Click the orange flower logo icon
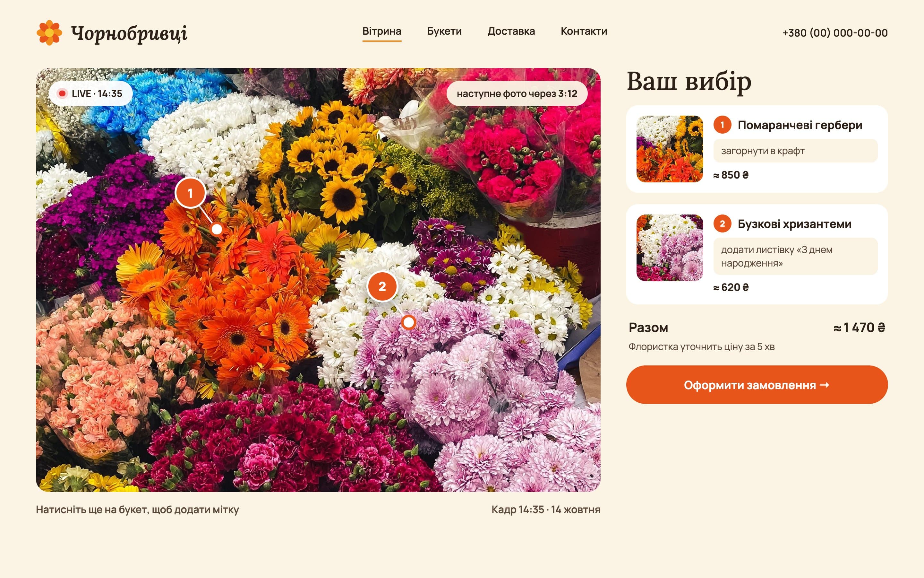Screen dimensions: 924x578 click(x=49, y=32)
